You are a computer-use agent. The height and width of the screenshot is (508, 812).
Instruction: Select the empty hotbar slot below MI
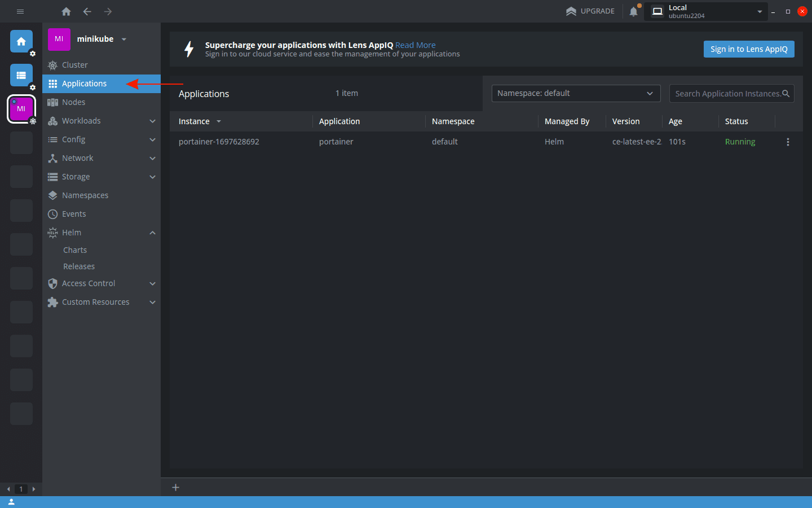point(21,143)
